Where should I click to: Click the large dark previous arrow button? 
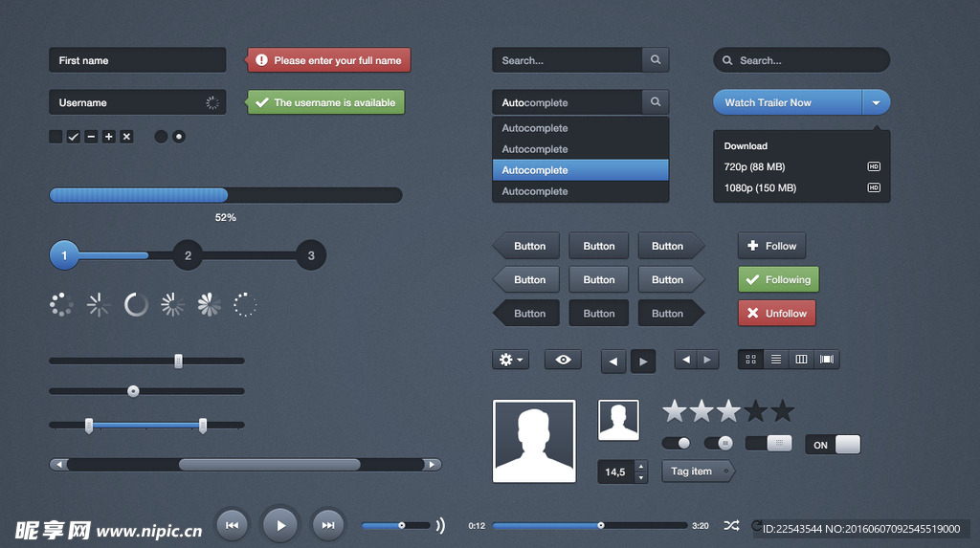pos(613,362)
